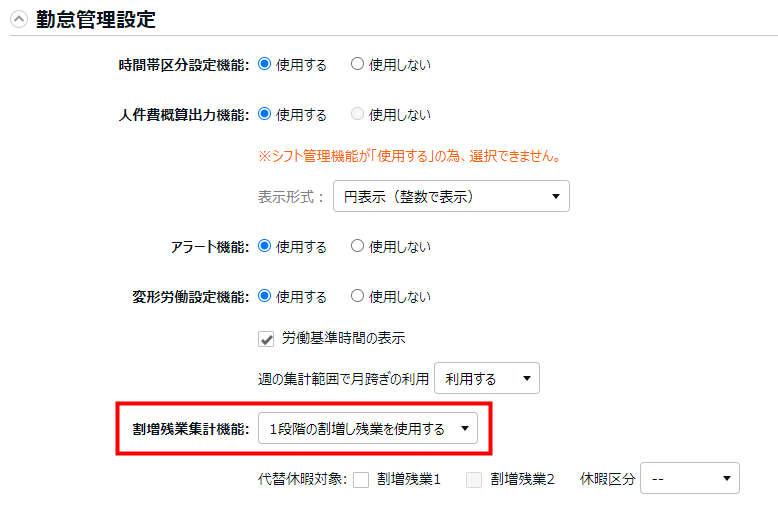
Task: Click the 労働基準時間の表示 label text
Action: point(343,339)
